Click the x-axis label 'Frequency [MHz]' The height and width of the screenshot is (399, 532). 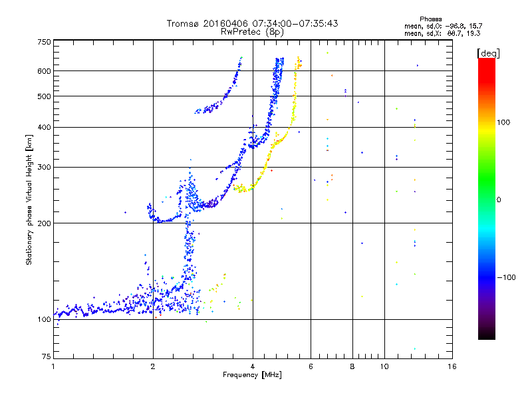click(x=252, y=375)
